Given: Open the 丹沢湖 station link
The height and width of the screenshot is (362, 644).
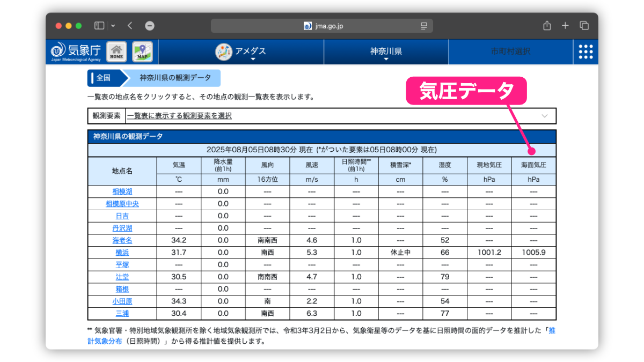Looking at the screenshot, I should [122, 228].
